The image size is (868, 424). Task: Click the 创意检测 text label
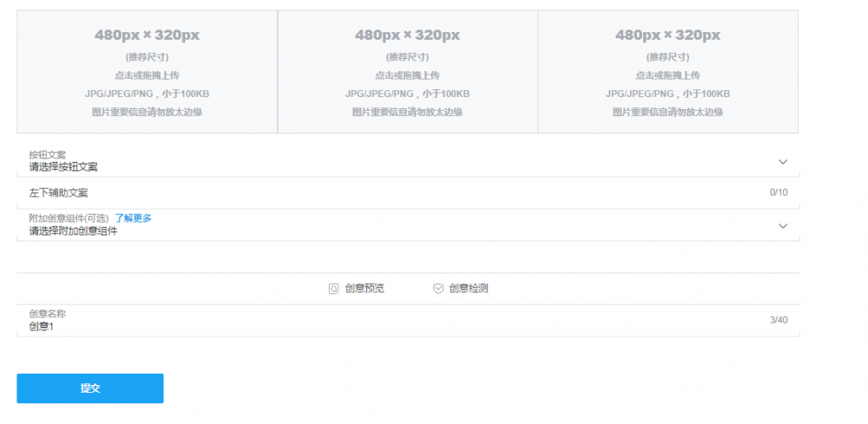pos(469,289)
